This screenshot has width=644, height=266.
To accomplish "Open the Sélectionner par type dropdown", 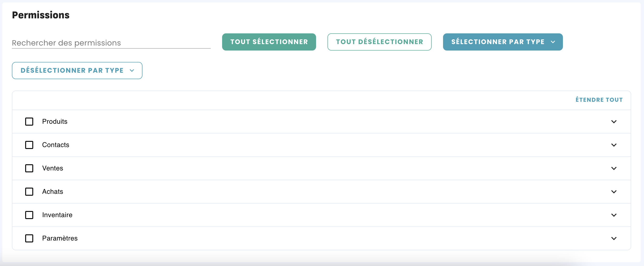I will [x=503, y=42].
